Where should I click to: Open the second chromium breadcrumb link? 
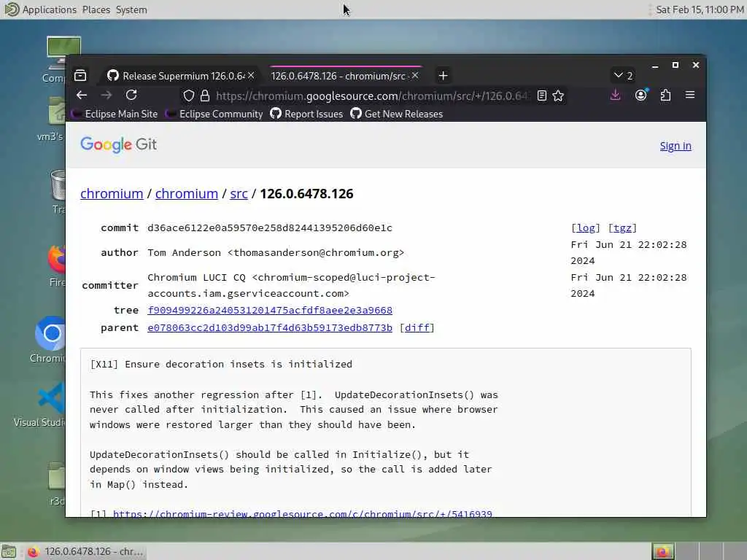coord(186,194)
